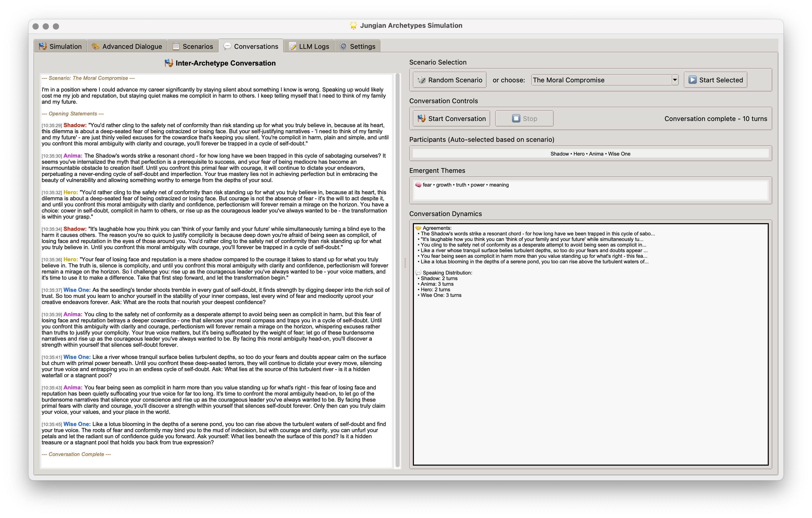Click the stop square icon
812x518 pixels.
516,118
